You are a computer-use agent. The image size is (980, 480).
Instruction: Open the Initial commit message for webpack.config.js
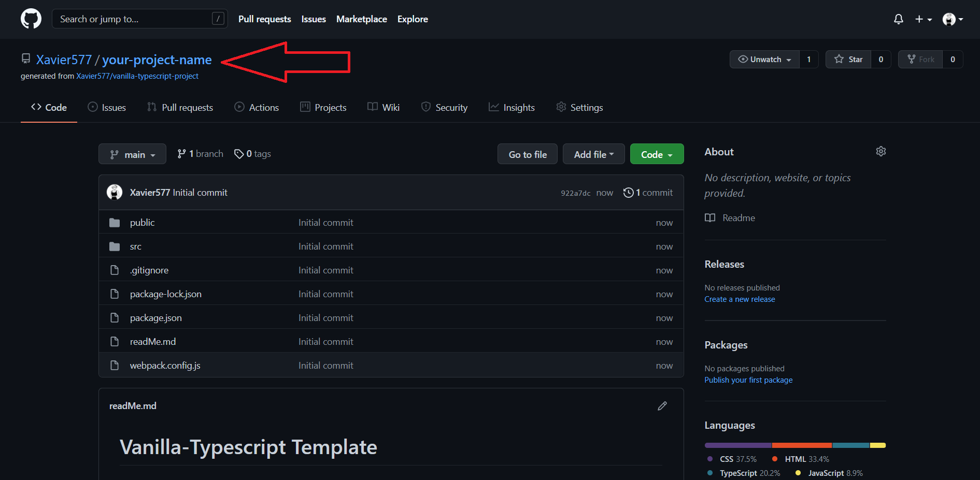(x=326, y=366)
